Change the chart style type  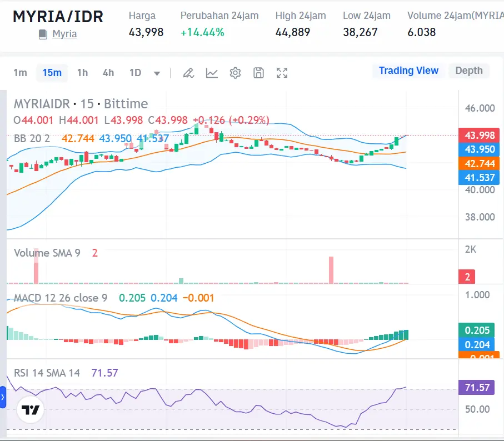click(x=212, y=73)
